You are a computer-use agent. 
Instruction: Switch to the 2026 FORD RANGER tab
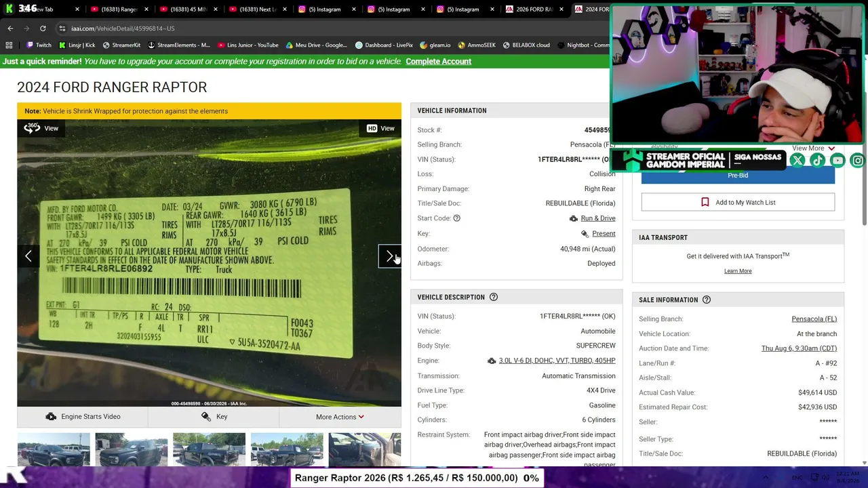pyautogui.click(x=535, y=9)
